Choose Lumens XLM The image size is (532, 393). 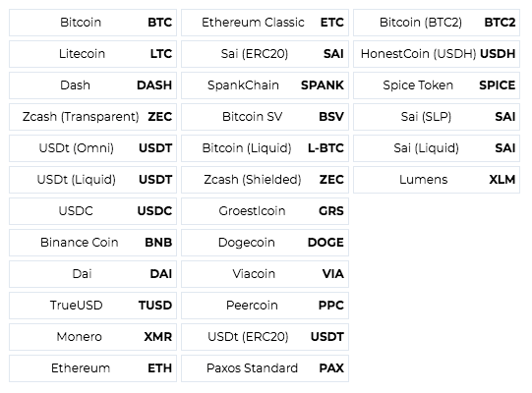click(437, 180)
